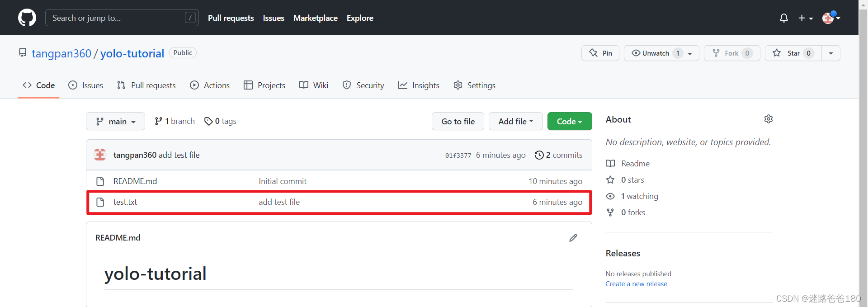Open the Actions tab
The height and width of the screenshot is (307, 868).
[210, 85]
